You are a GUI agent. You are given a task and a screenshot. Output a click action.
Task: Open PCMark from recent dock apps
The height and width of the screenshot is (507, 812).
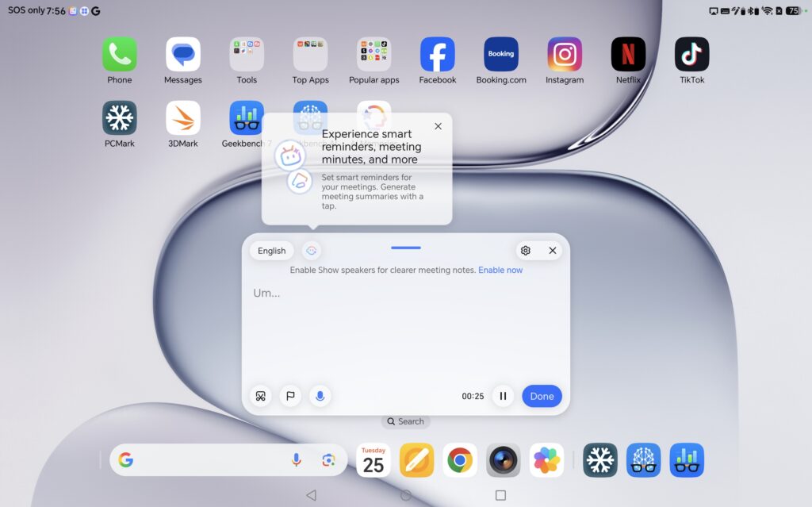coord(600,460)
